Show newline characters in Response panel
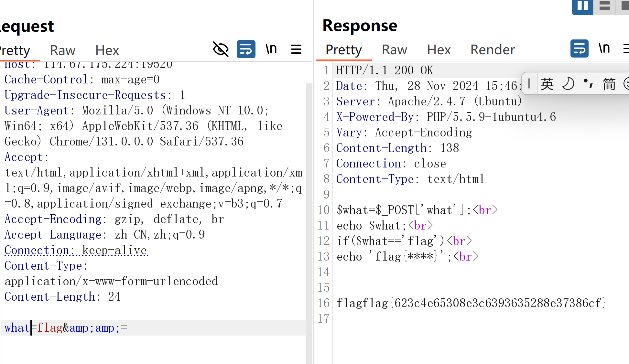This screenshot has height=364, width=629. pyautogui.click(x=604, y=49)
